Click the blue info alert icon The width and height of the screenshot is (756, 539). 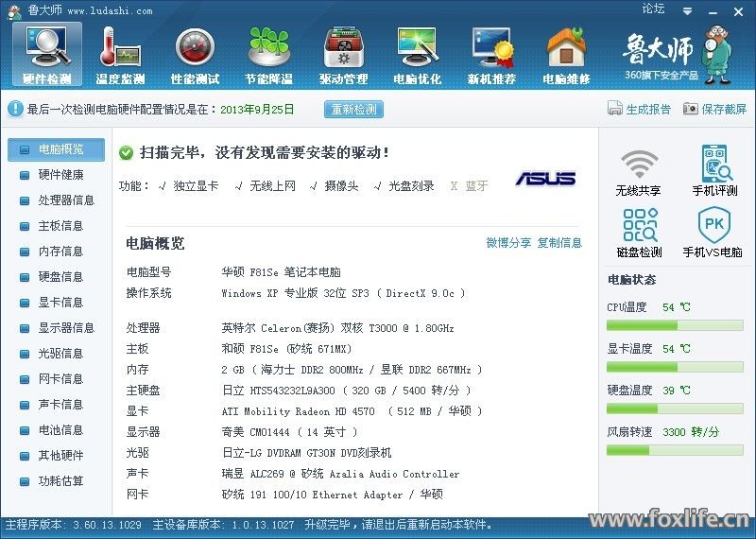[15, 109]
